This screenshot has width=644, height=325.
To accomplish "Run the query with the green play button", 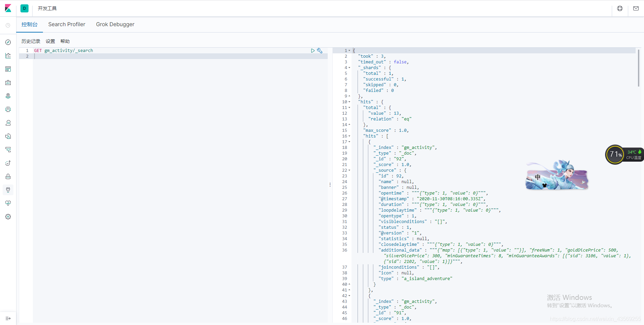I will click(x=313, y=50).
